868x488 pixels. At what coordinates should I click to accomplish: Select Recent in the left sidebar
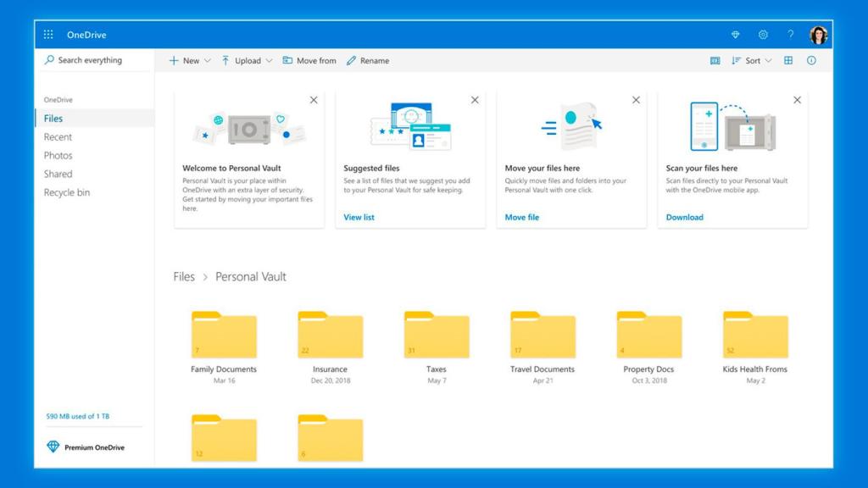pos(58,137)
